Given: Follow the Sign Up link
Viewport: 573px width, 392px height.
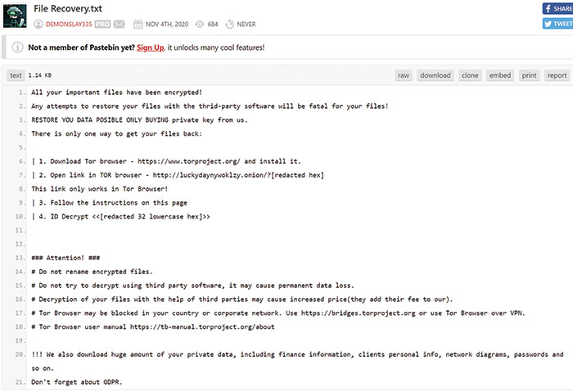Looking at the screenshot, I should [x=150, y=47].
